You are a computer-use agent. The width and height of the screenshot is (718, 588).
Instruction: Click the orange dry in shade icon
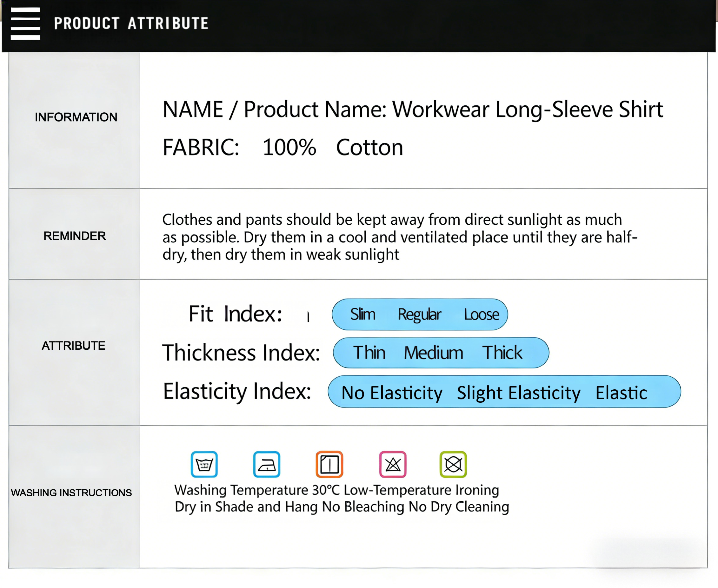[x=329, y=464]
